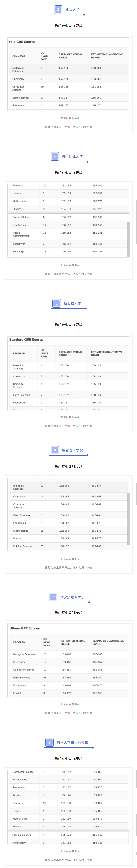
Task: Click PROGRAM header in the Yale table
Action: (x=18, y=56)
